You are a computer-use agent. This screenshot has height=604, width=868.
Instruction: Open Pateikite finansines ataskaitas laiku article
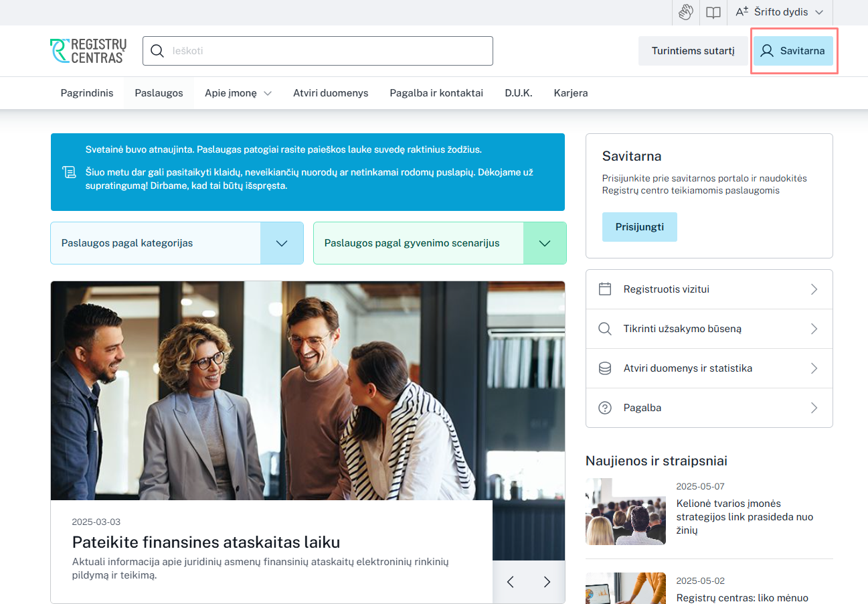tap(206, 542)
